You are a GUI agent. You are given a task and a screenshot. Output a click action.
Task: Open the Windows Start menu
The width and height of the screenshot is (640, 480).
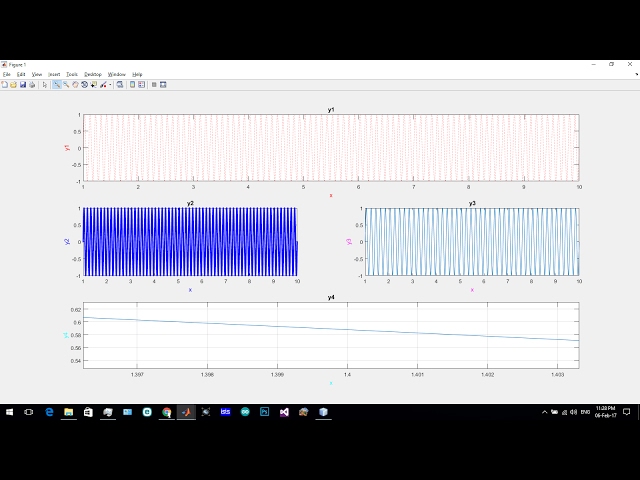(x=9, y=412)
